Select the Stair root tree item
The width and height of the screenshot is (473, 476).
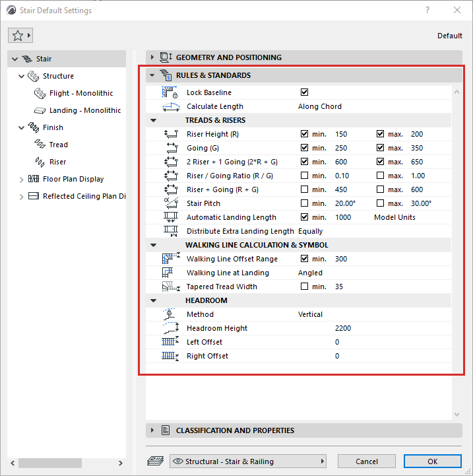click(x=44, y=59)
